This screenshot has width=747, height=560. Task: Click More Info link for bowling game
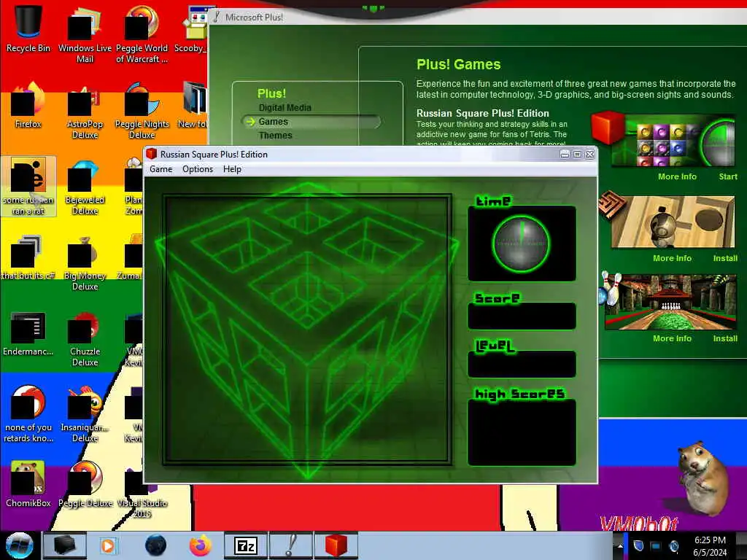tap(672, 338)
